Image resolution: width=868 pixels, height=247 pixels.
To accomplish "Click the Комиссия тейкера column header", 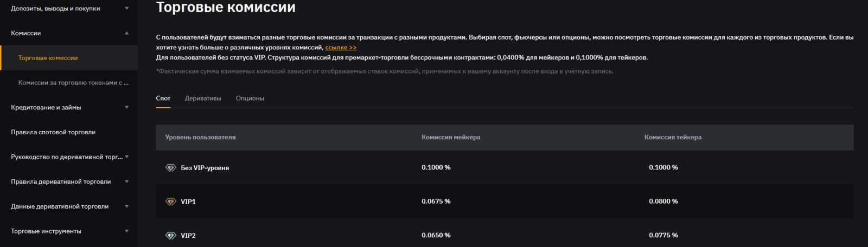I will pyautogui.click(x=673, y=138).
